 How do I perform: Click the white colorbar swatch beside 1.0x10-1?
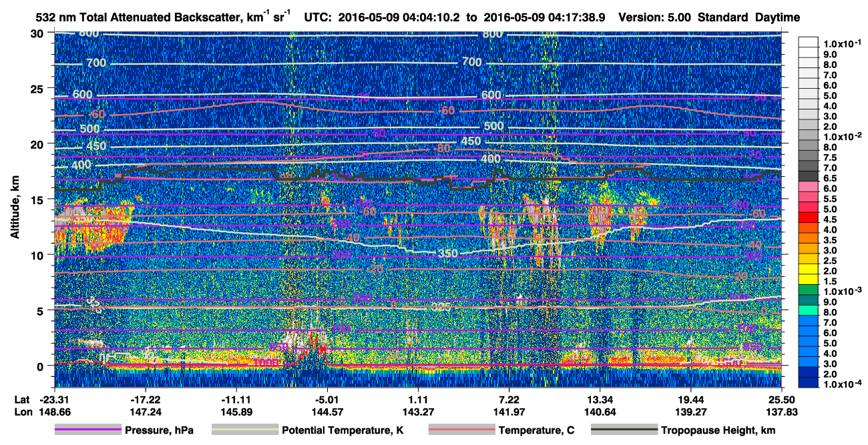coord(808,41)
